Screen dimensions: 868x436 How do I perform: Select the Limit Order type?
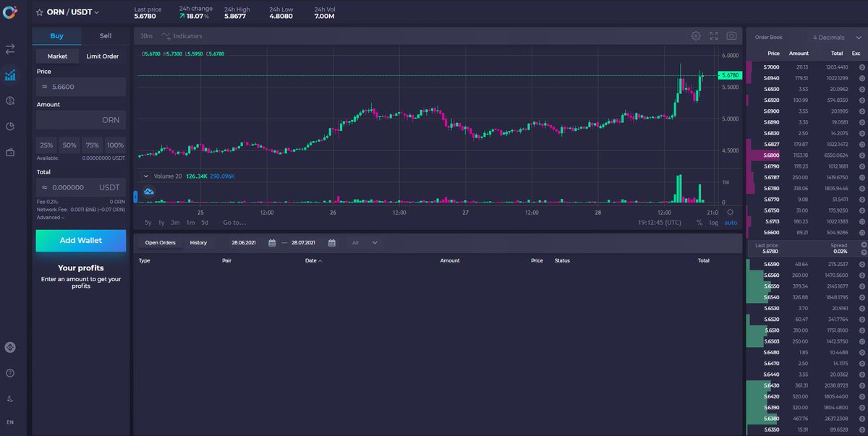click(x=103, y=56)
